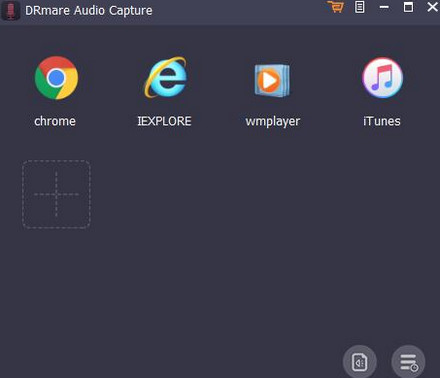440x378 pixels.
Task: Minimize the DRmare Audio Capture window
Action: 384,7
